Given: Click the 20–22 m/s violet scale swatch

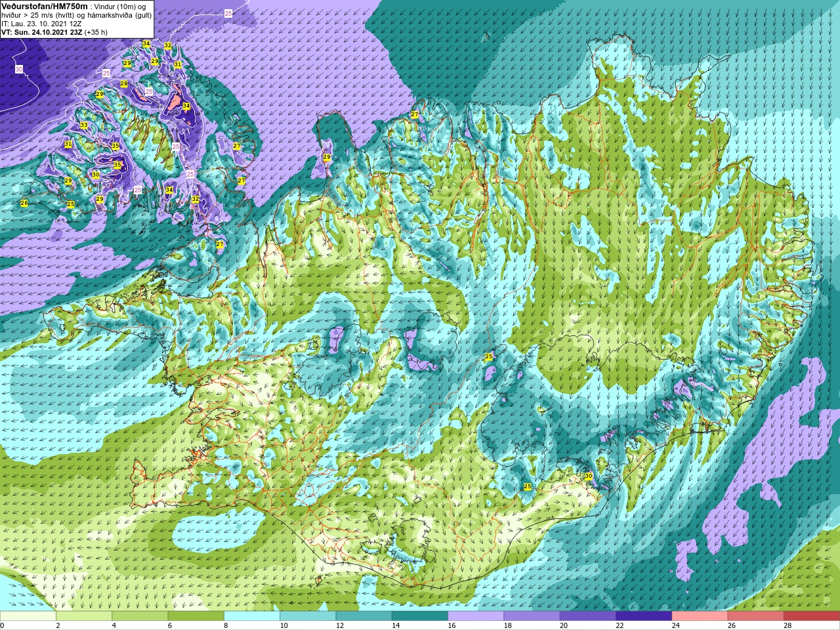Looking at the screenshot, I should tap(587, 616).
